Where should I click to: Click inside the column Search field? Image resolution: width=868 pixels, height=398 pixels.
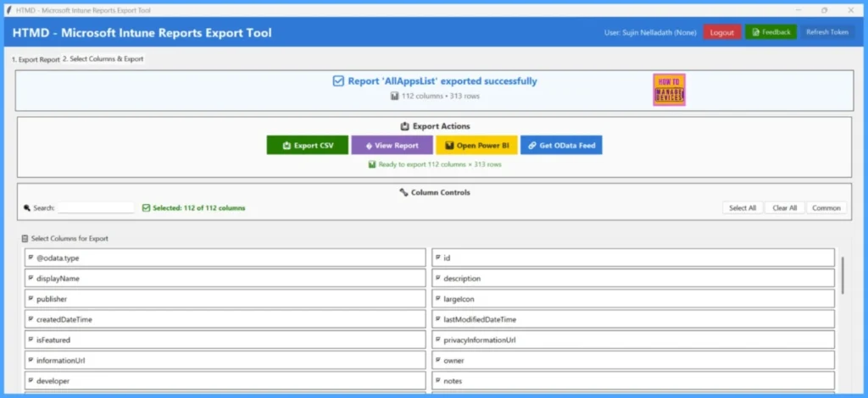96,207
